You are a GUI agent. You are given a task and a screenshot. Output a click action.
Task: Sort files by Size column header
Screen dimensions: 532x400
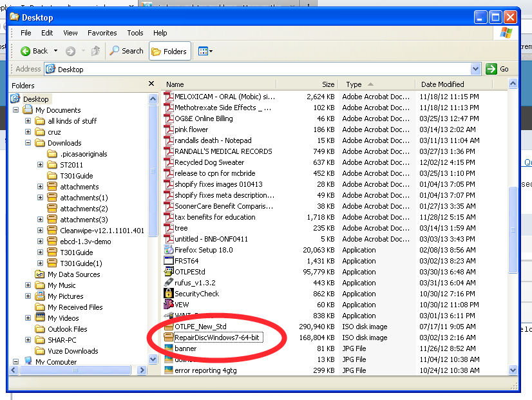point(307,84)
